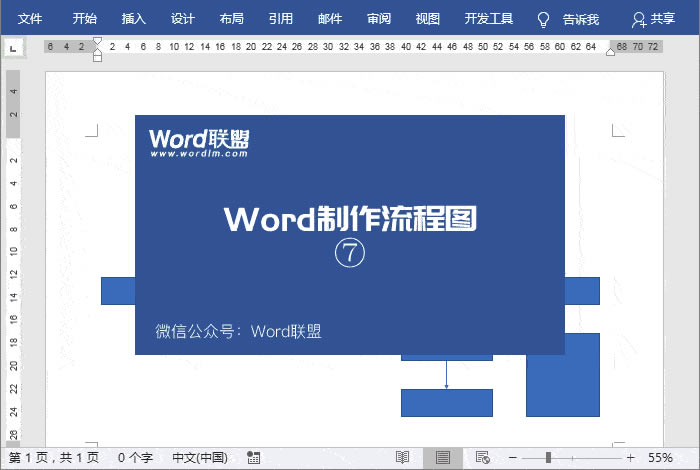Click the 中文(中国) language indicator

tap(199, 457)
